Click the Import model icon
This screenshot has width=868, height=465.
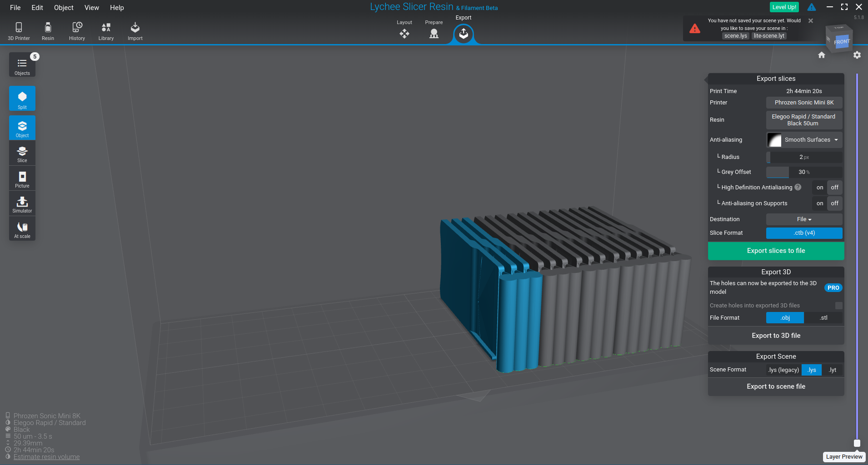tap(135, 31)
